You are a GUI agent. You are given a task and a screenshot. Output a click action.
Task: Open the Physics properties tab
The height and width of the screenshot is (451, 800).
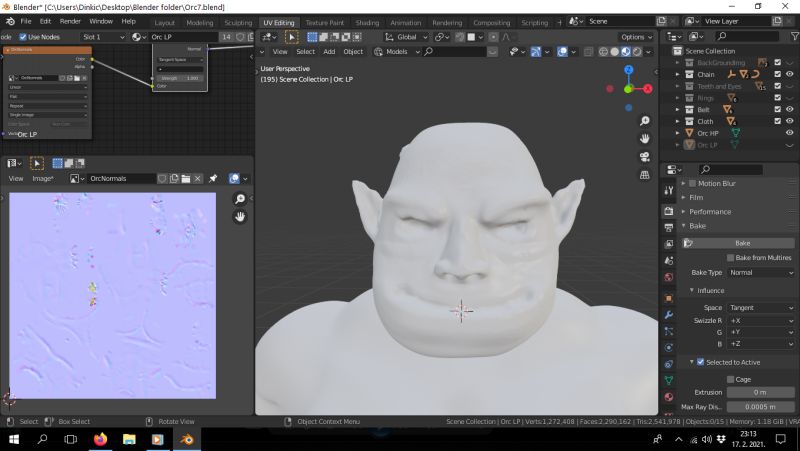pos(669,348)
